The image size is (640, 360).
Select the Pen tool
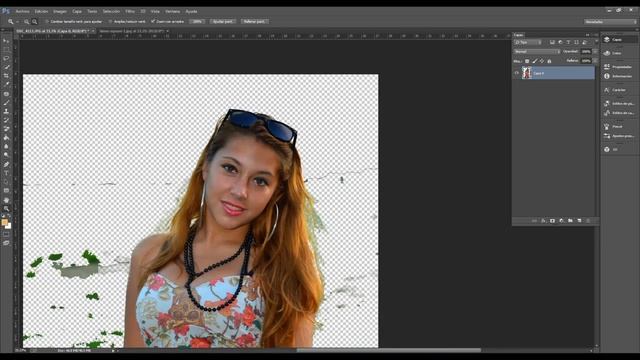(x=6, y=164)
